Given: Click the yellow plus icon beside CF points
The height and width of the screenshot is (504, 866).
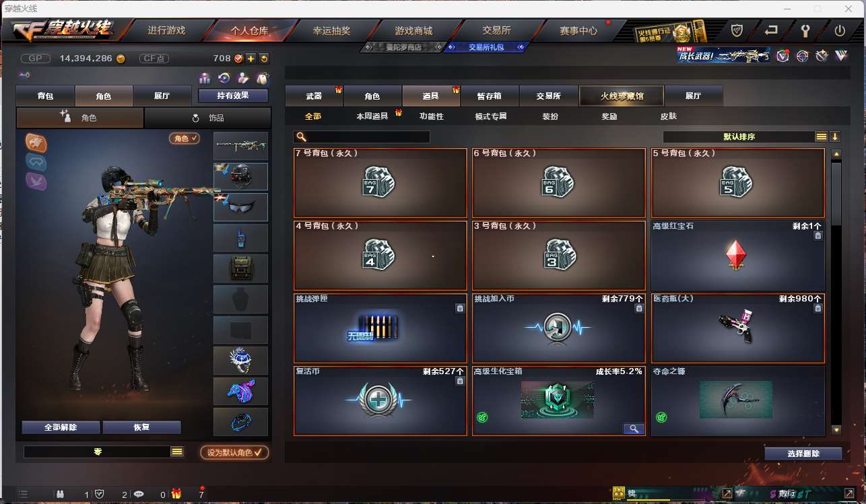Looking at the screenshot, I should click(x=251, y=59).
